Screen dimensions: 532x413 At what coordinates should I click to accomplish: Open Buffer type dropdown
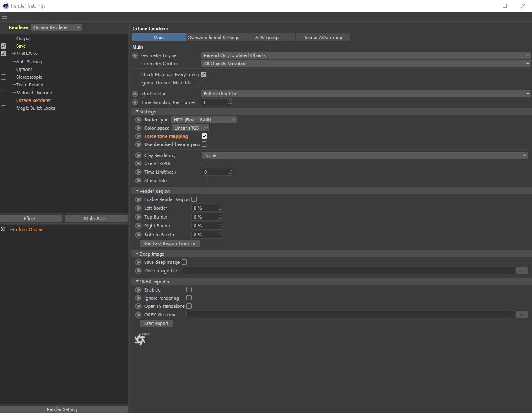pyautogui.click(x=204, y=120)
